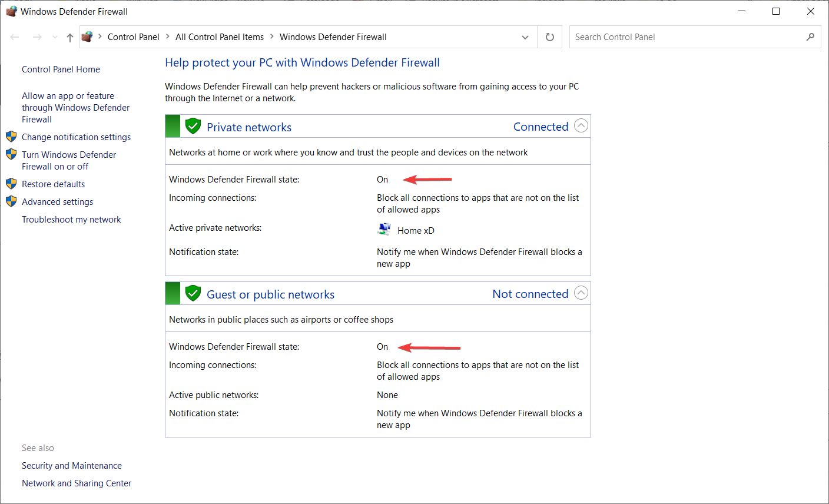The width and height of the screenshot is (829, 504).
Task: Click Help protect your PC heading
Action: 302,63
